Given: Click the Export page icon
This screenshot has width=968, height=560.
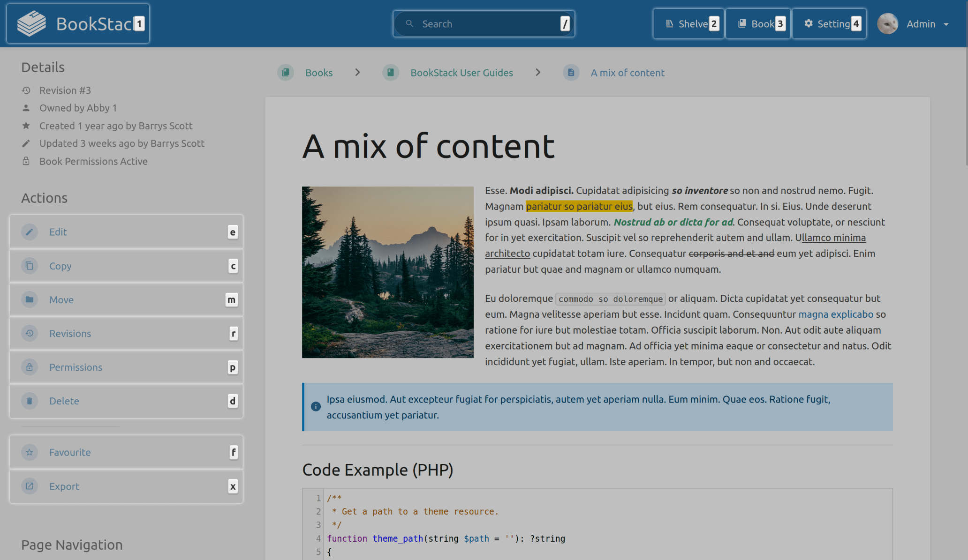Looking at the screenshot, I should click(30, 486).
